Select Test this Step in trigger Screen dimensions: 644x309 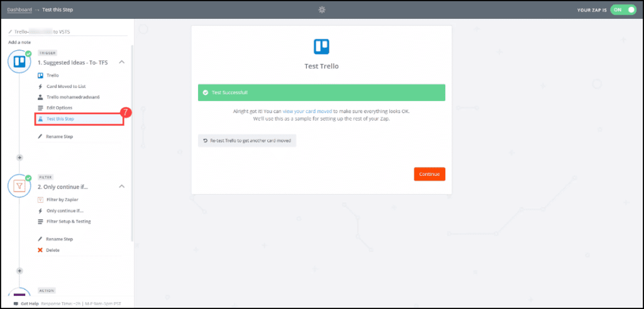(x=60, y=118)
